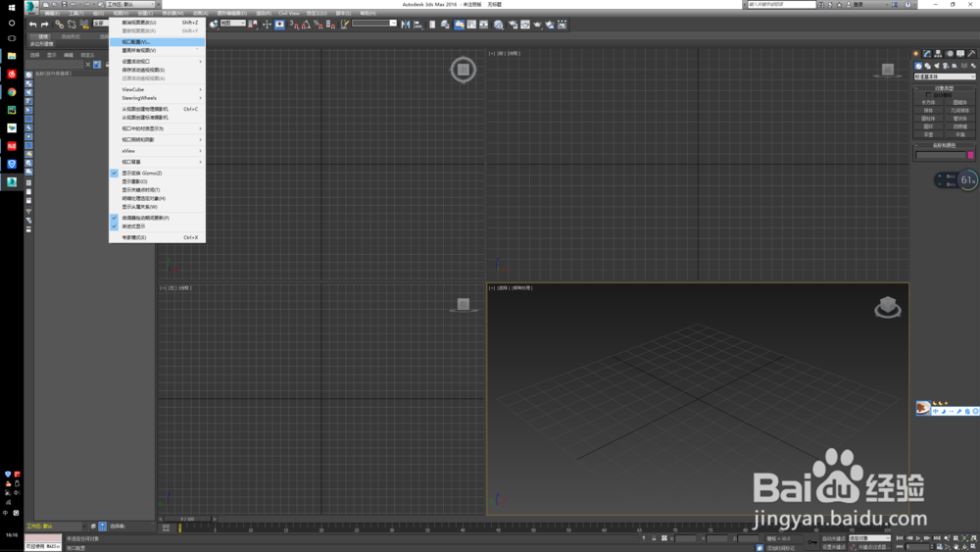The height and width of the screenshot is (552, 980).
Task: Toggle 显示从属关系(W) menu option
Action: coord(157,207)
